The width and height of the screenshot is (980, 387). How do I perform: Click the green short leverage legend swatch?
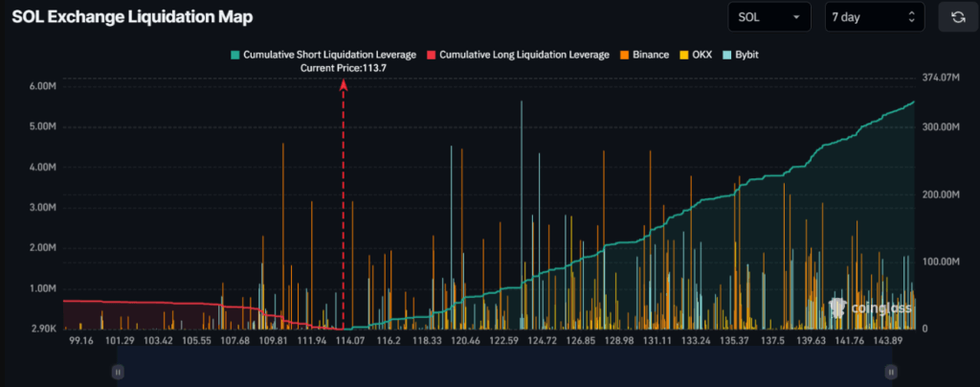[235, 55]
